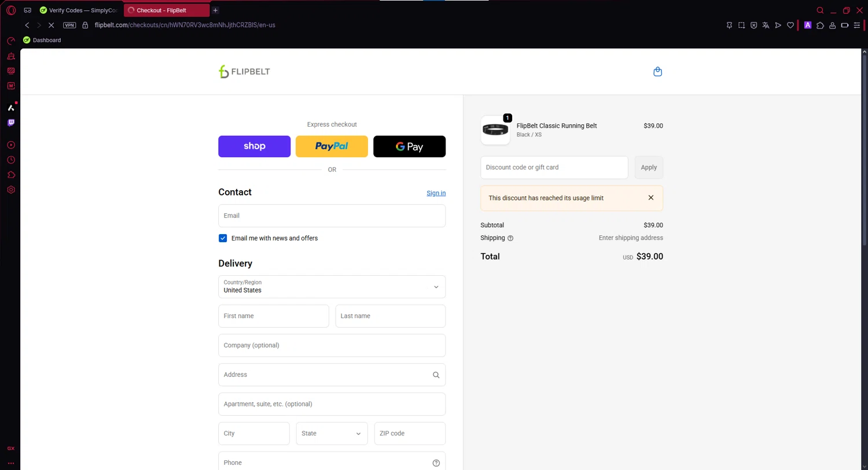The image size is (868, 470).
Task: Click the Phone help question icon
Action: point(436,463)
